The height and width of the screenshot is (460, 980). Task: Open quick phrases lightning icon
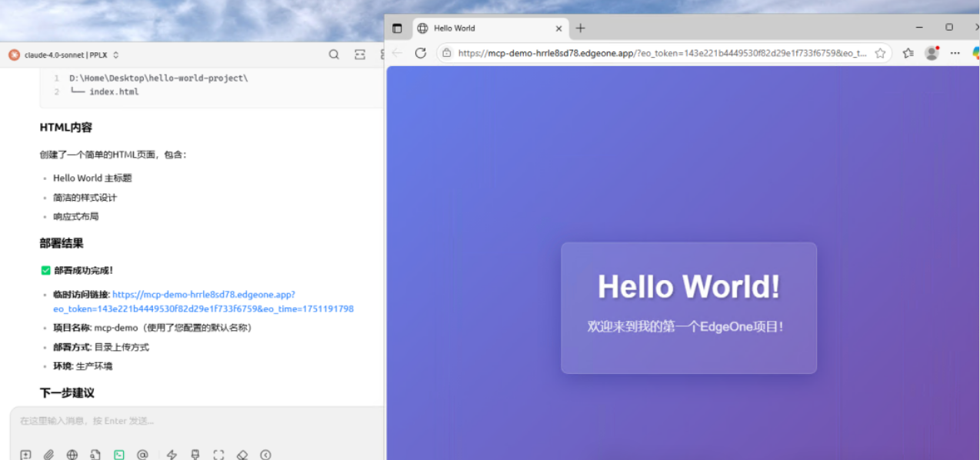point(172,455)
